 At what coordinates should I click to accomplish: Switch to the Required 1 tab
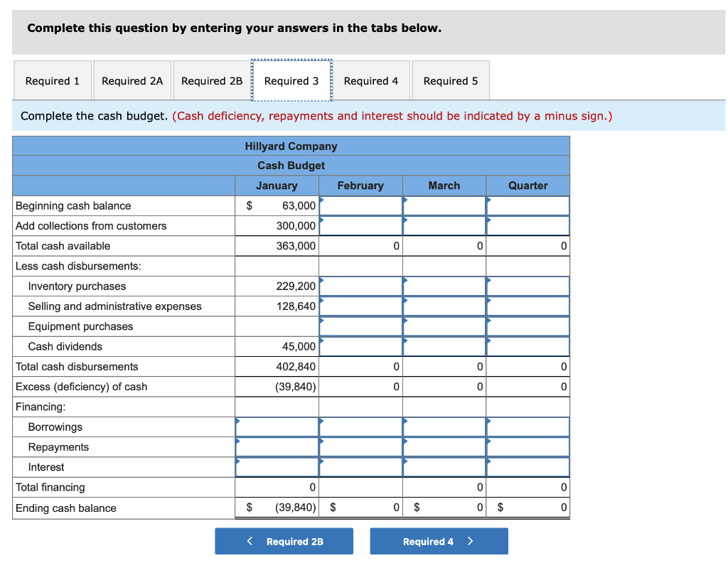(x=52, y=80)
